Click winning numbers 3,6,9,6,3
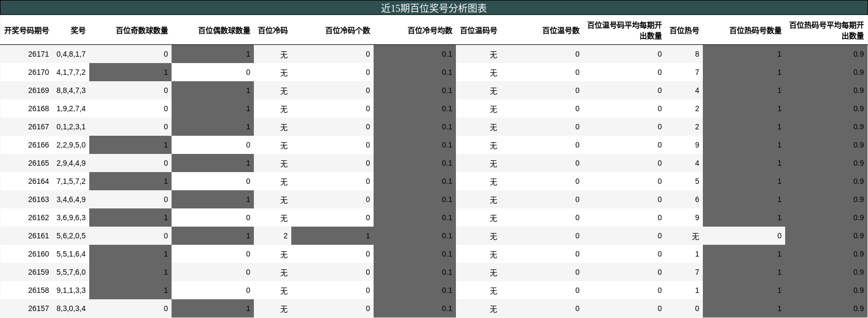This screenshot has height=318, width=868. (x=71, y=218)
